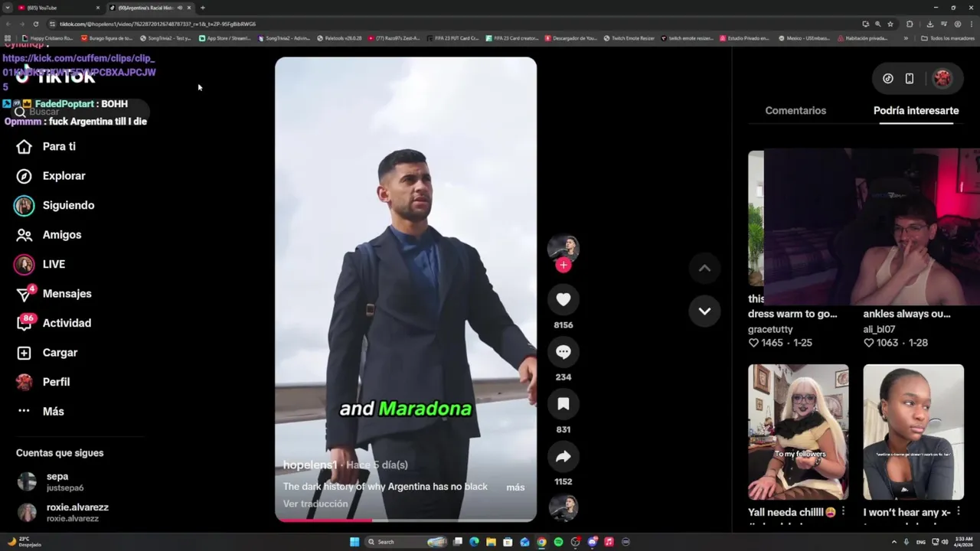The width and height of the screenshot is (980, 551).
Task: Open the 'Happy Cristiano Ro...' bookmark
Action: (x=47, y=38)
